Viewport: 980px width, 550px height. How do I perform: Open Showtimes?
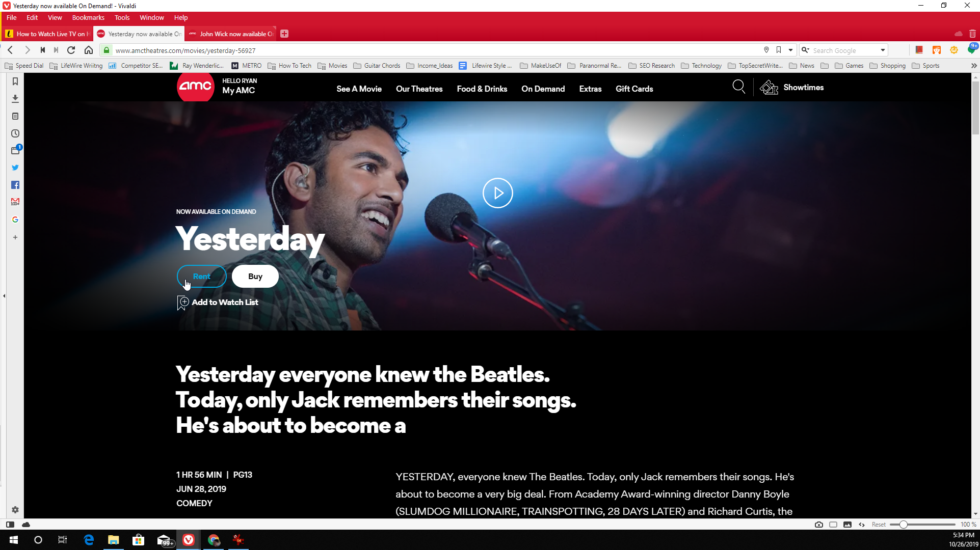(x=792, y=88)
